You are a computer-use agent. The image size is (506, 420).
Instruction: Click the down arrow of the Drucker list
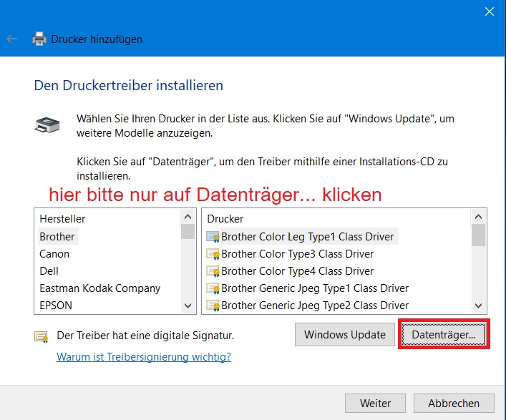[x=479, y=306]
